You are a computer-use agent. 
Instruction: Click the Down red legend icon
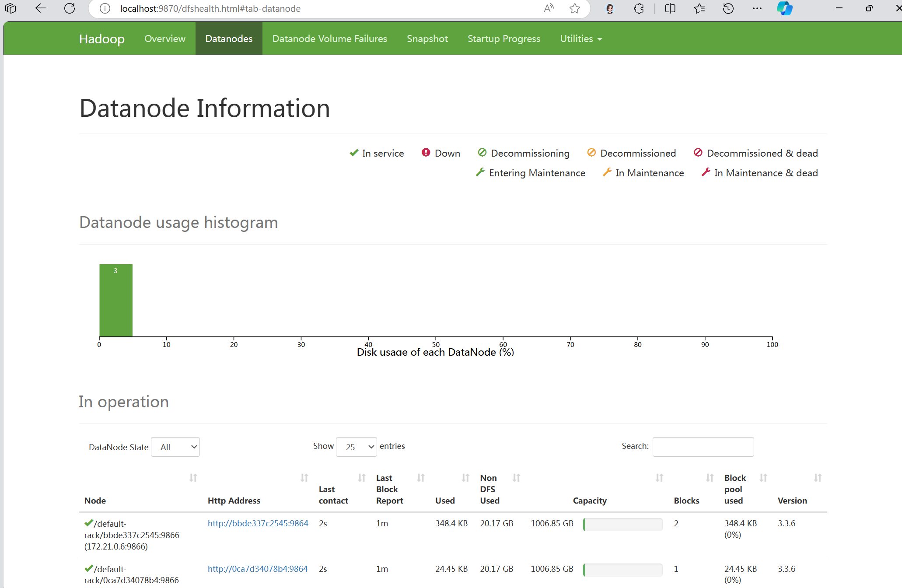pos(426,152)
